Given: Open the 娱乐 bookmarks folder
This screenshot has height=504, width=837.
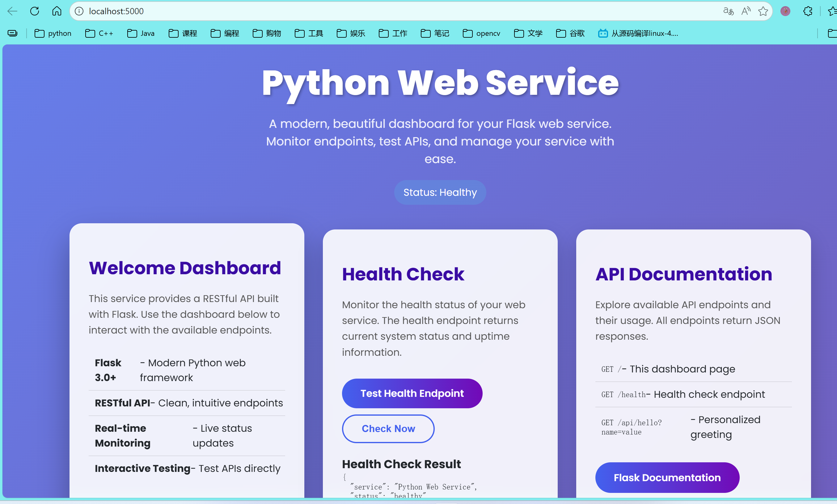Looking at the screenshot, I should tap(351, 33).
